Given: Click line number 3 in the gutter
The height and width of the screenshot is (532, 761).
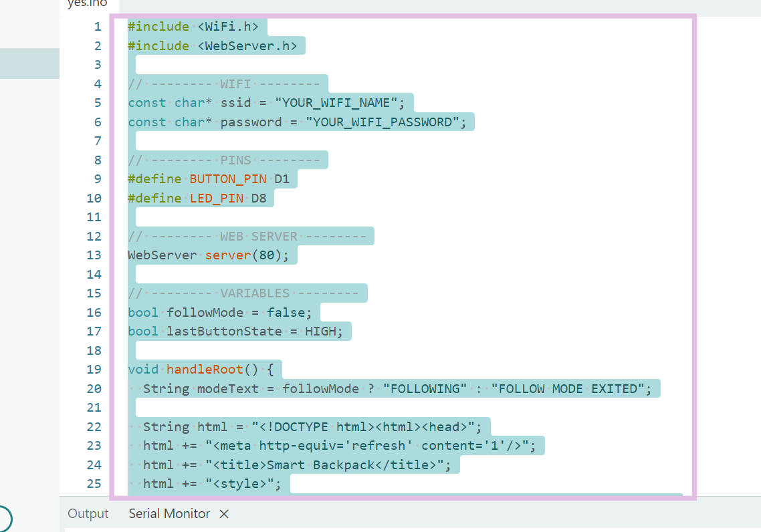Looking at the screenshot, I should (x=98, y=65).
